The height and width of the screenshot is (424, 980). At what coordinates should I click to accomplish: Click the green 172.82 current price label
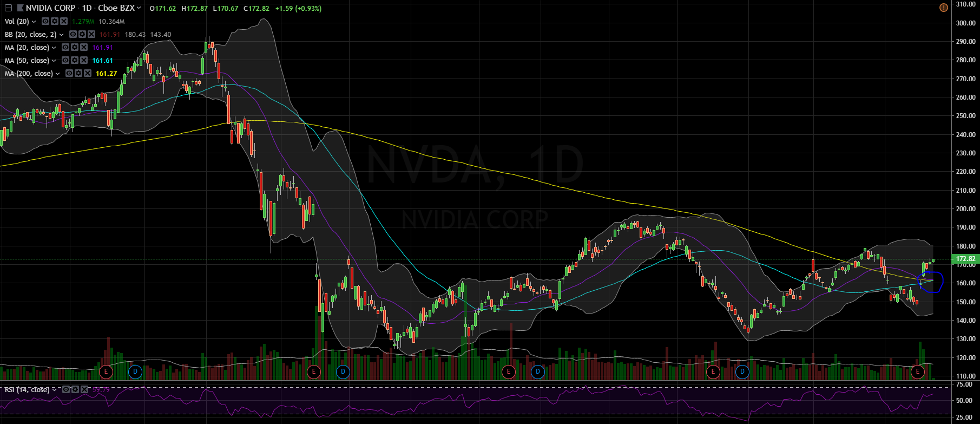coord(965,259)
